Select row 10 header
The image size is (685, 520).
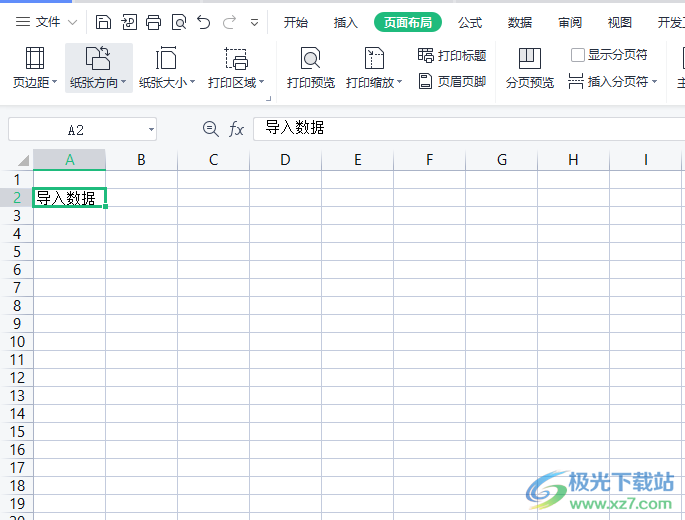tap(17, 342)
